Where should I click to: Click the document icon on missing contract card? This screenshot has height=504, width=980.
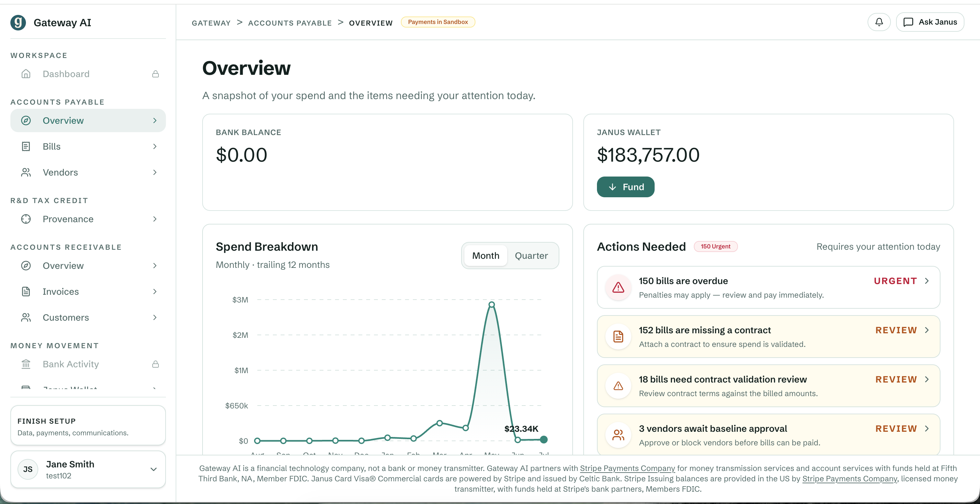[618, 336]
